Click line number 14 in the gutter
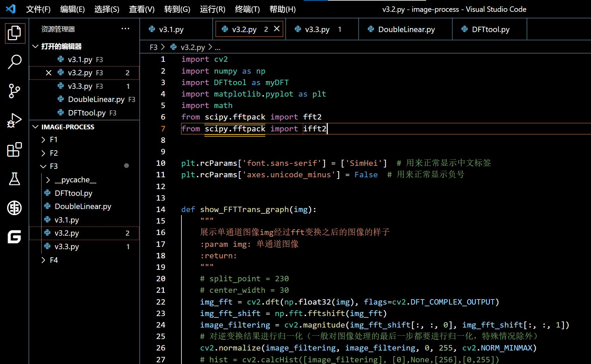The image size is (591, 364). tap(161, 209)
